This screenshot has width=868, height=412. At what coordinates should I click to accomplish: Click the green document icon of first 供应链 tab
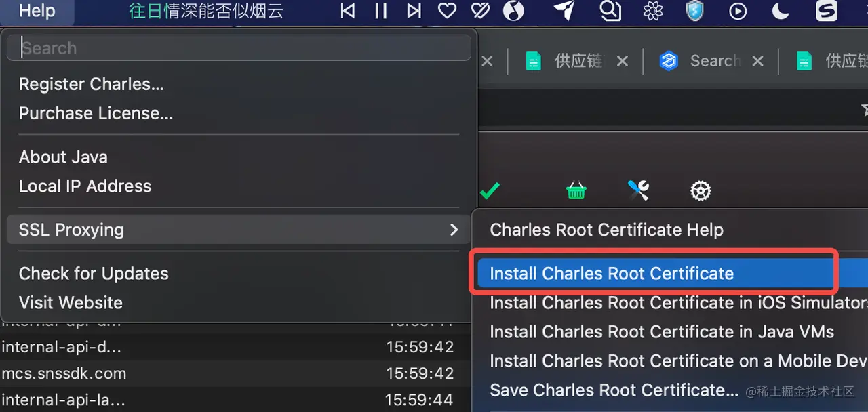[534, 62]
